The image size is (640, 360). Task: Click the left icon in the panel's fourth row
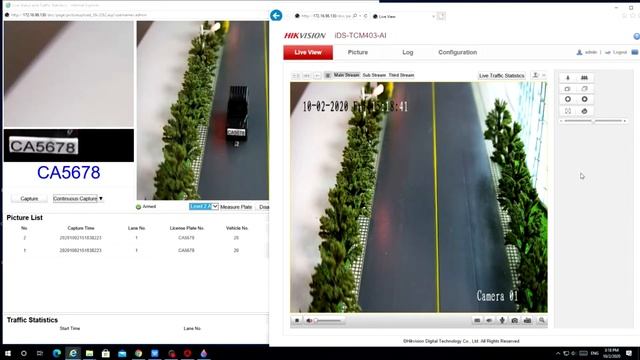click(x=568, y=111)
